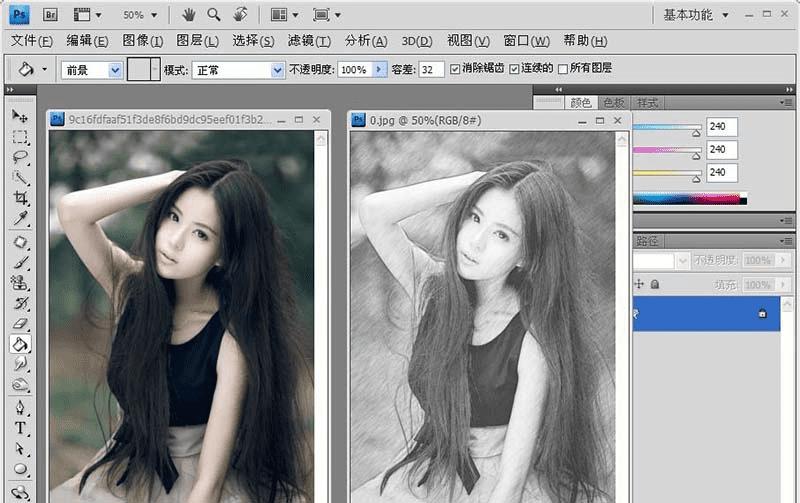Switch to the 样式 panel tab
This screenshot has height=503, width=800.
pyautogui.click(x=648, y=102)
